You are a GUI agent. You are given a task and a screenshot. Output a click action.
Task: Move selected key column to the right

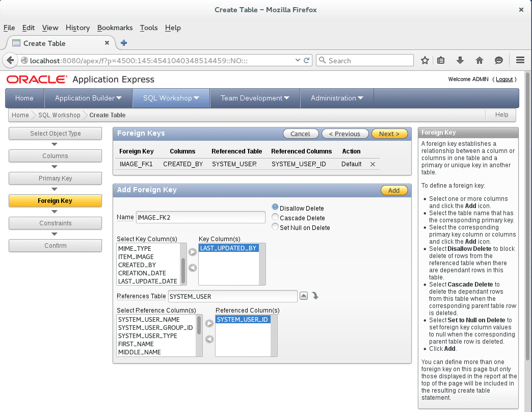point(193,252)
